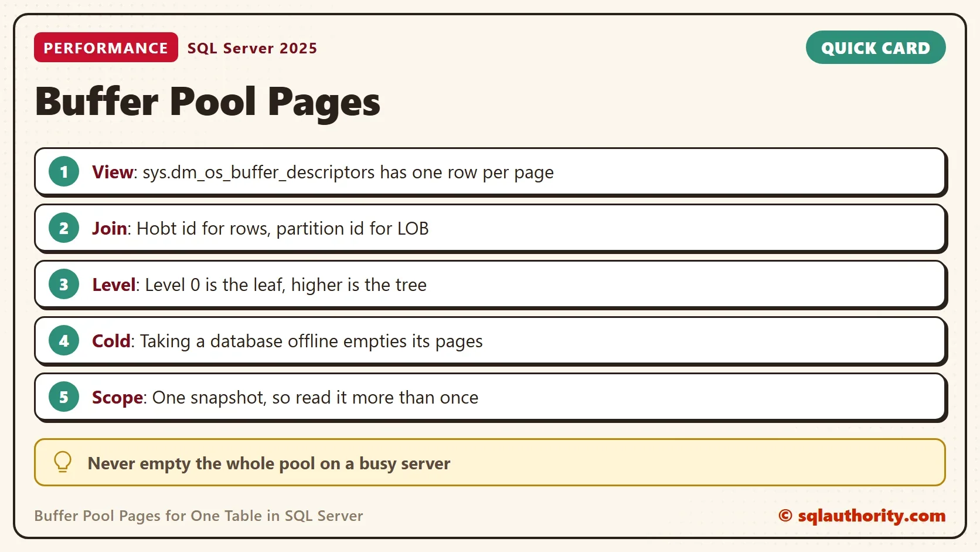Click the PERFORMANCE red badge
980x552 pixels.
point(106,48)
